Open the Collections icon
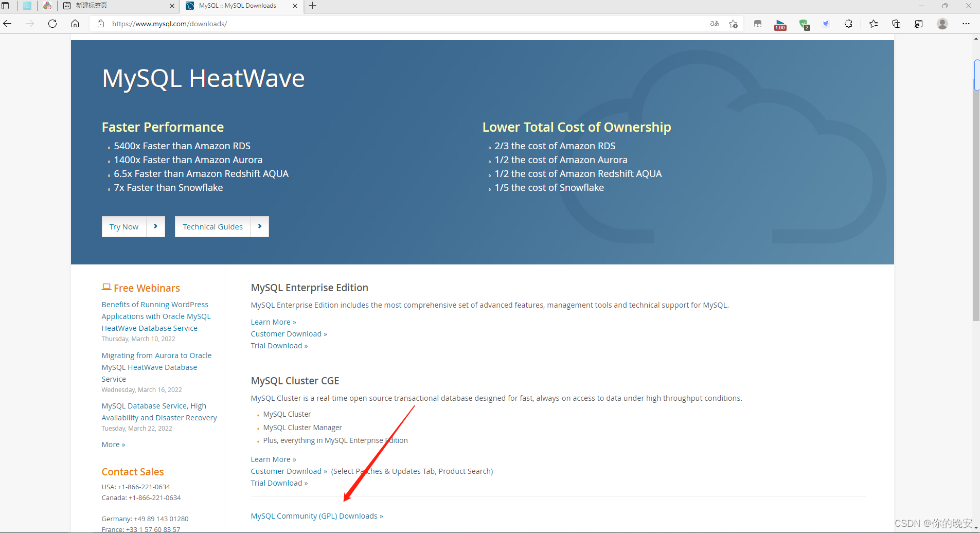This screenshot has width=980, height=533. [896, 24]
